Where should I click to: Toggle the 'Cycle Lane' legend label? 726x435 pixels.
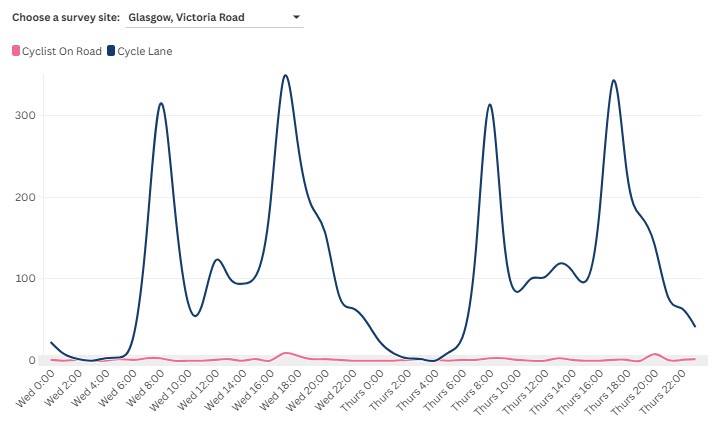pyautogui.click(x=145, y=51)
